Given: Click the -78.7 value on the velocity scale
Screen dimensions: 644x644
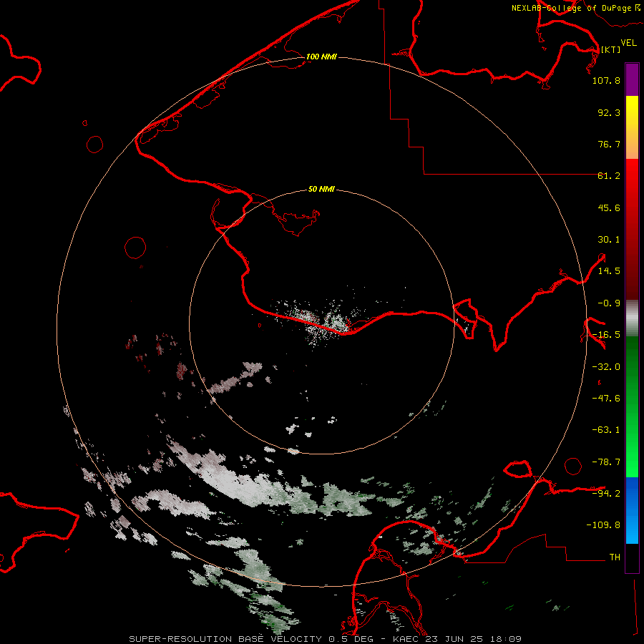Looking at the screenshot, I should (x=606, y=462).
